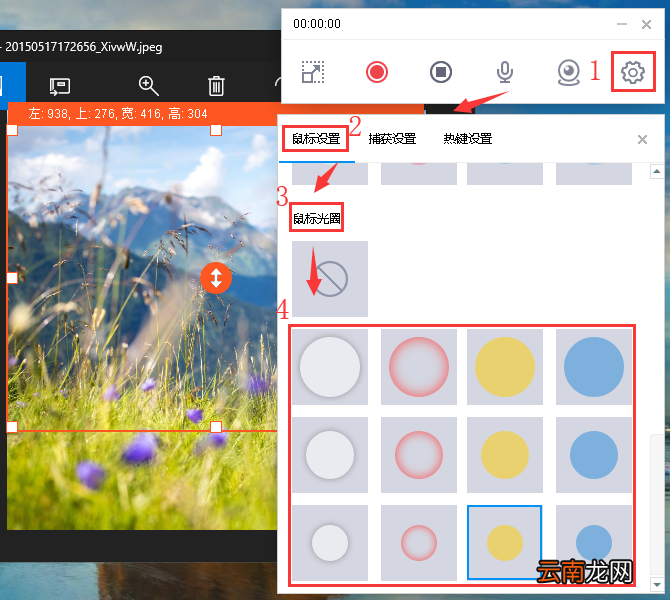Click the 鼠标光圈 section label

tap(317, 218)
